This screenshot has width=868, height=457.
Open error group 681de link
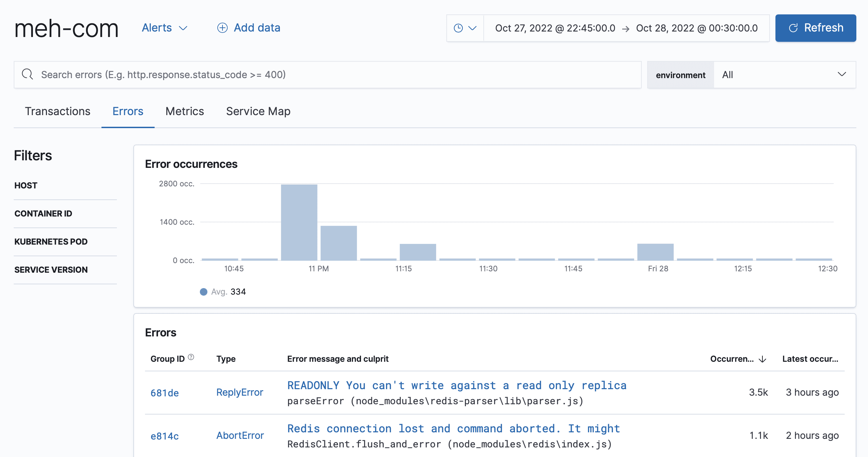tap(165, 393)
